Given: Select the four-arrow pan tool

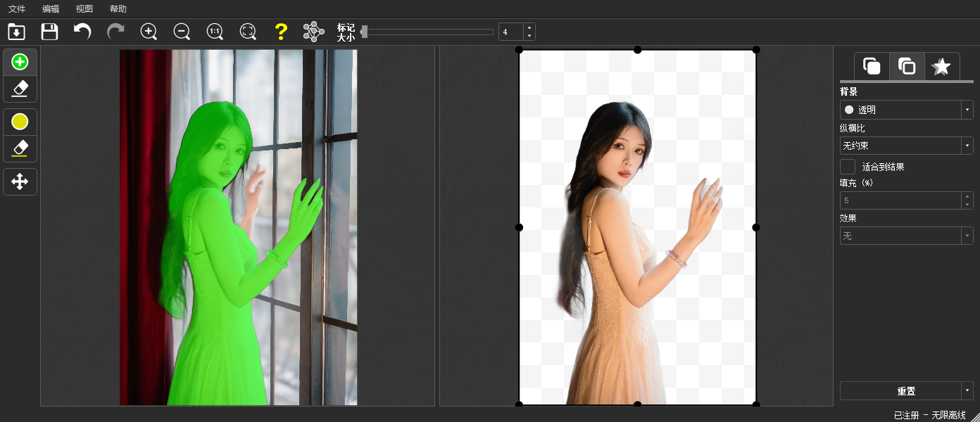Looking at the screenshot, I should (20, 182).
